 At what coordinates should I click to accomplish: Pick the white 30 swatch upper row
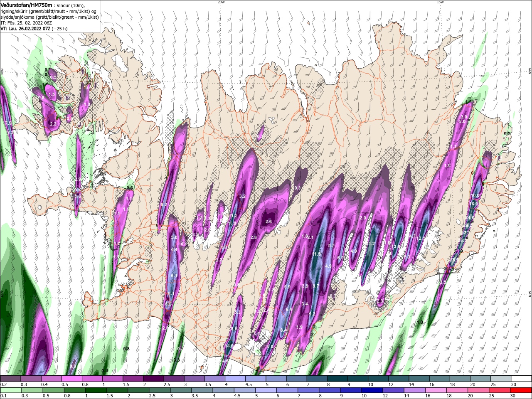click(x=522, y=379)
